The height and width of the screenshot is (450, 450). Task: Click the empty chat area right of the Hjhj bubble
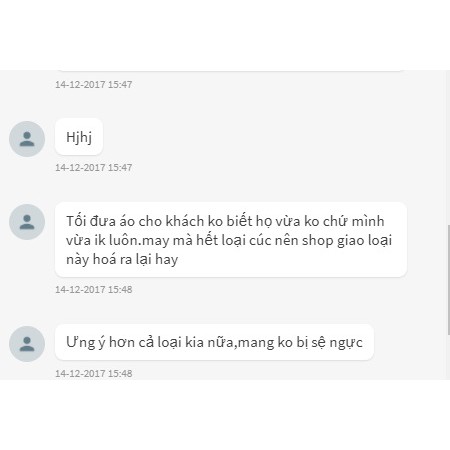coord(267,137)
